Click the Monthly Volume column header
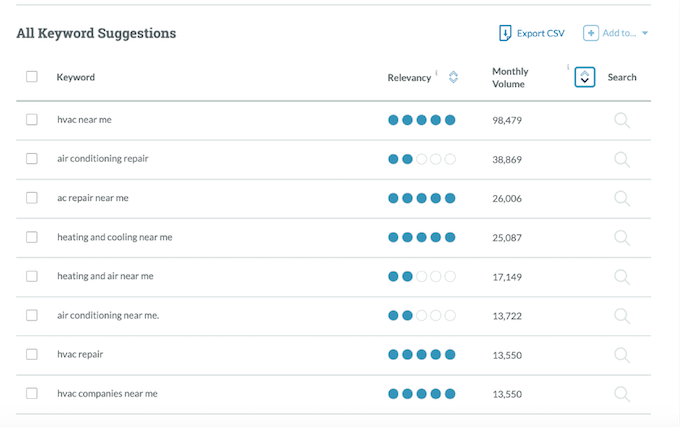The height and width of the screenshot is (427, 680). click(x=510, y=77)
